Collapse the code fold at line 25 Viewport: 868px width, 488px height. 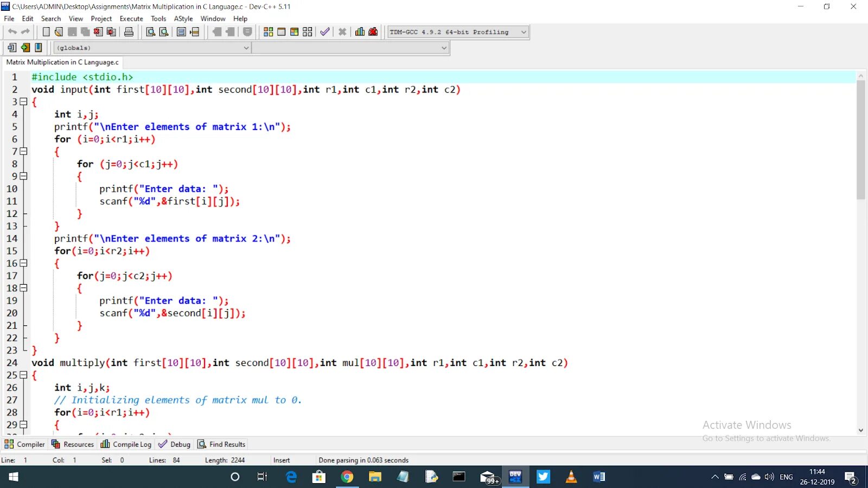tap(23, 375)
